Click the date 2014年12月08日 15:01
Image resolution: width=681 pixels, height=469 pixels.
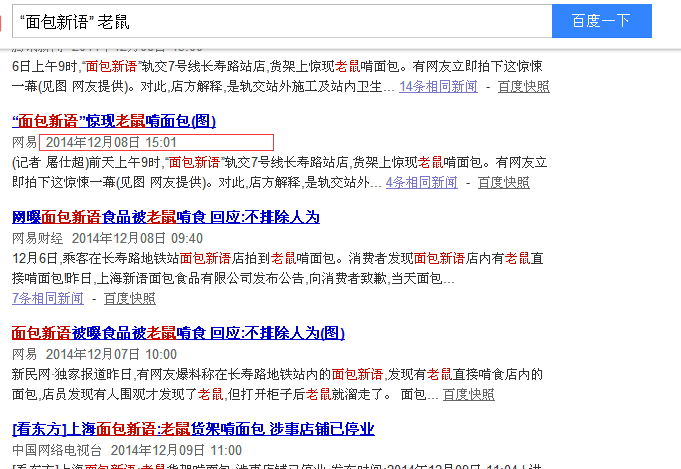(x=111, y=142)
